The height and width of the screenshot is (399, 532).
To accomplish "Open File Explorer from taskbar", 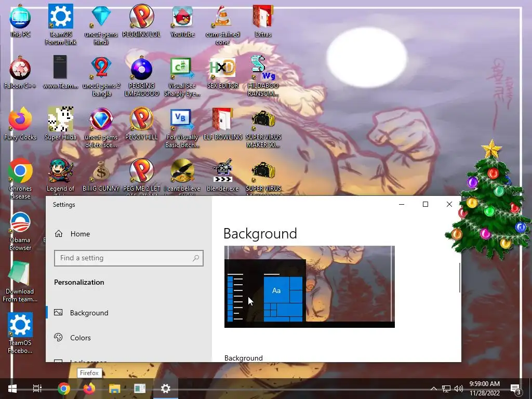I will (x=114, y=389).
